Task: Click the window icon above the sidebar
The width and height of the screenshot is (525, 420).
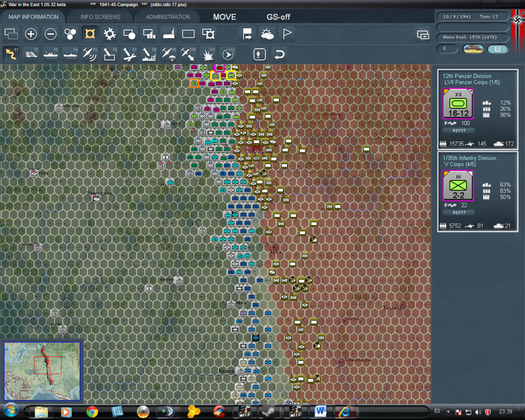Action: point(423,34)
